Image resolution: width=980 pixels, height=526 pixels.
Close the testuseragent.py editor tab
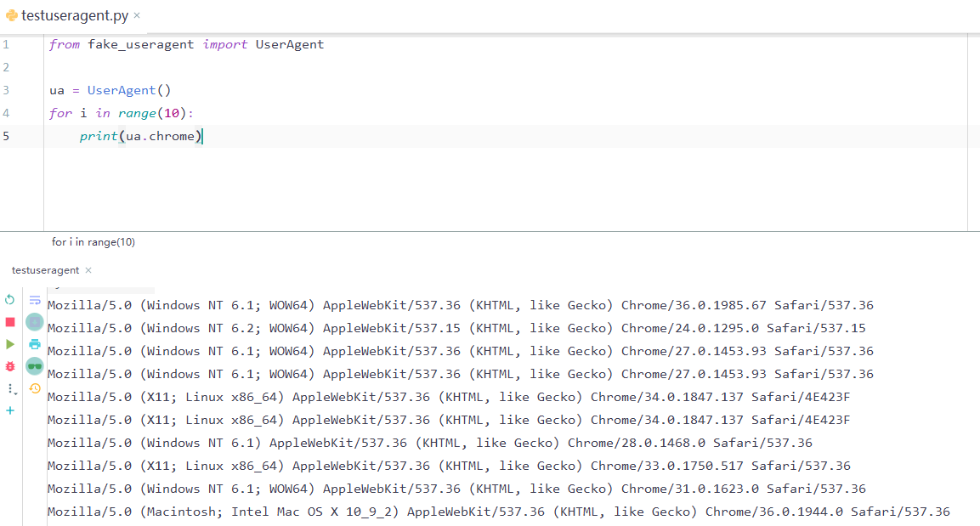click(x=136, y=14)
